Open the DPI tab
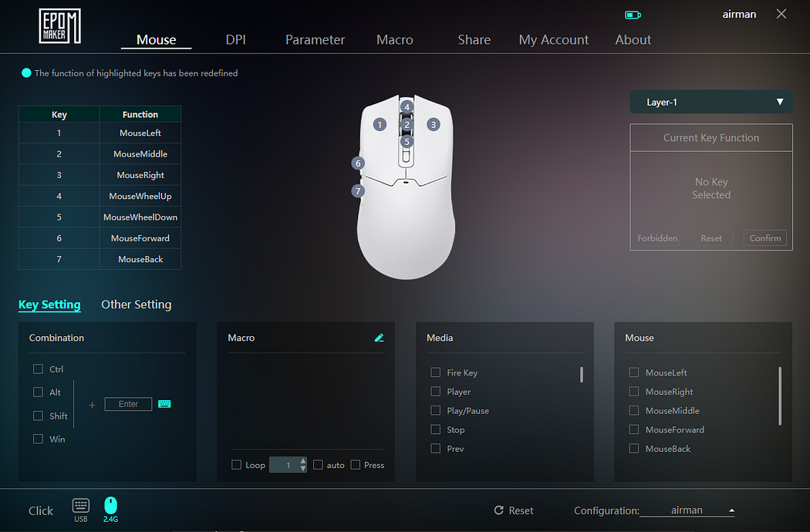 [235, 40]
